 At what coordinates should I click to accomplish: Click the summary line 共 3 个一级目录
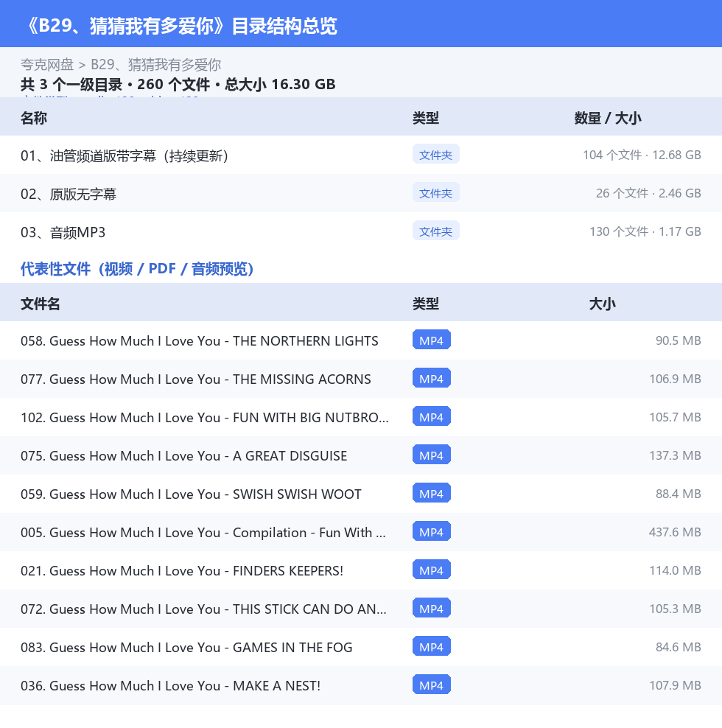(x=71, y=85)
